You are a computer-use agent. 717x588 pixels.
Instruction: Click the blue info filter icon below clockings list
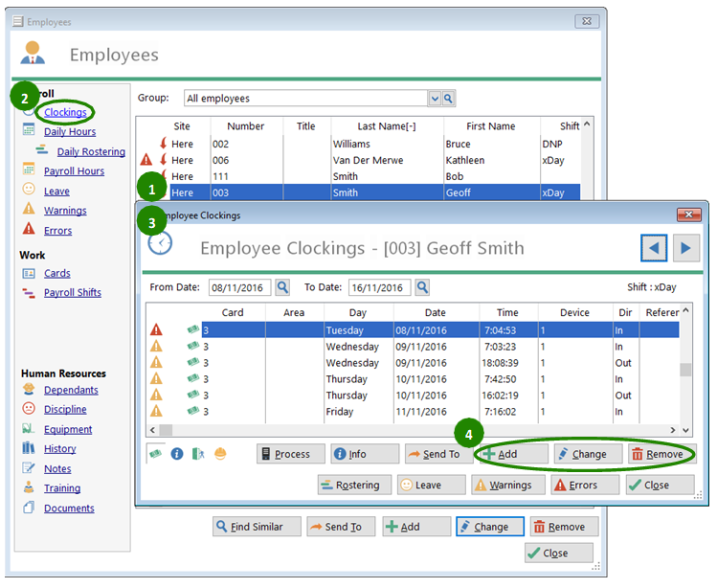point(177,453)
